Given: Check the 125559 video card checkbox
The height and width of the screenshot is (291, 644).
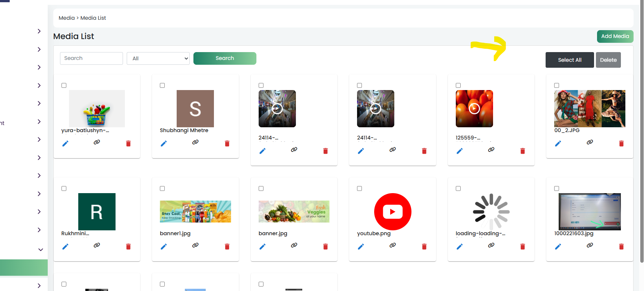Looking at the screenshot, I should (458, 86).
